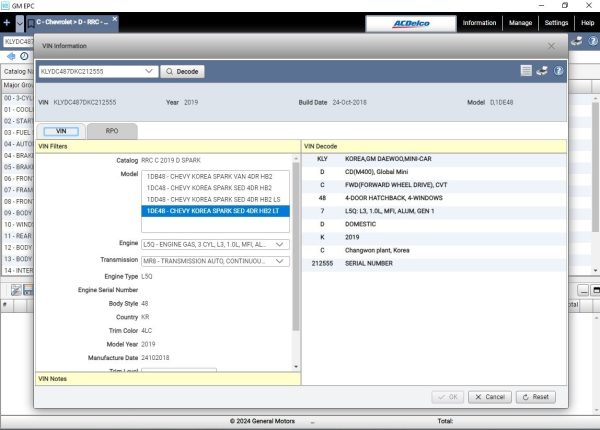Open the Settings menu
This screenshot has width=600, height=430.
click(x=557, y=22)
